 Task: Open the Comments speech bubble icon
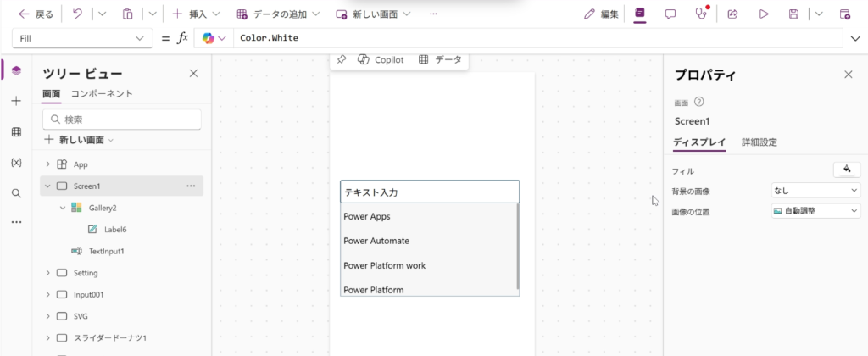670,14
